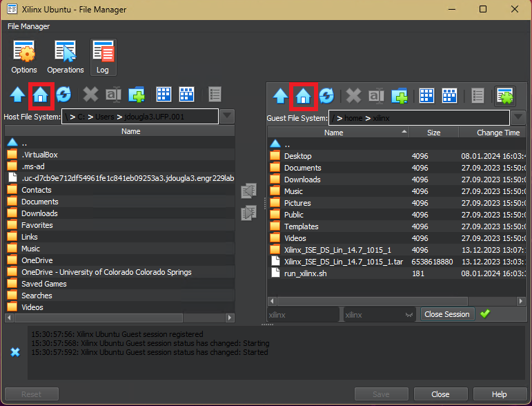Click Guest panel horizontal scrollbar
Viewport: 532px width, 406px height.
pyautogui.click(x=373, y=301)
